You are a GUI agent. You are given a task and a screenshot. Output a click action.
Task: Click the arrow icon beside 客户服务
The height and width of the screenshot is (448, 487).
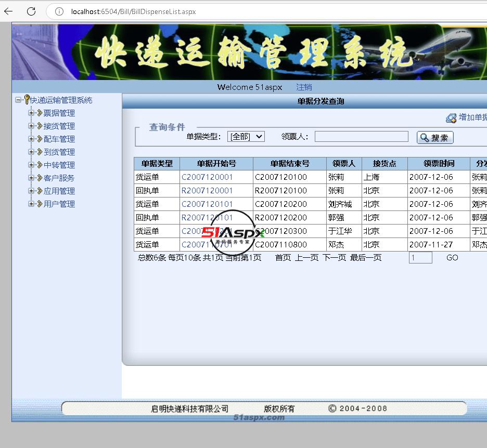39,178
